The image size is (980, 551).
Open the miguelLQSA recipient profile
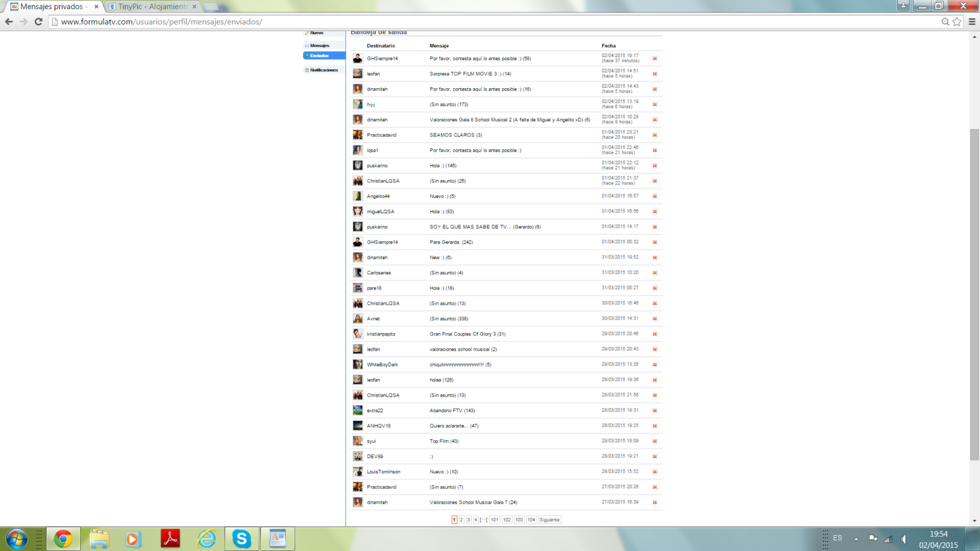[x=380, y=212]
